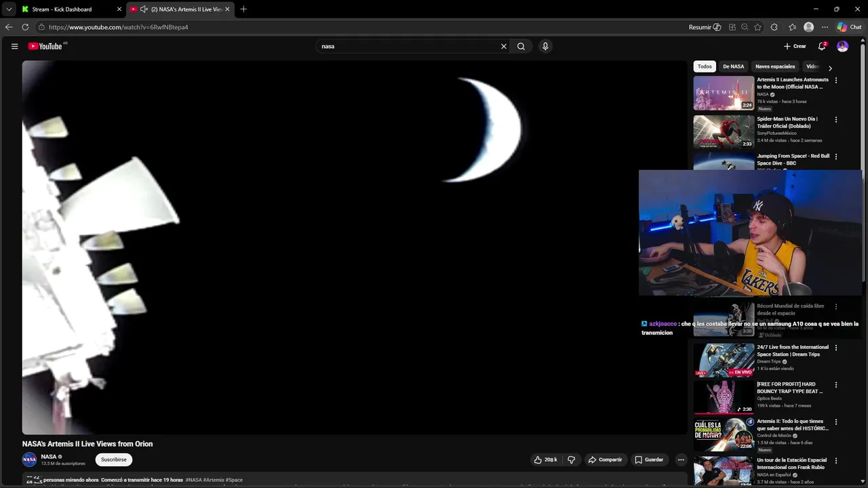Open the favorites list icon
Screen dimensions: 868x488
click(792, 27)
